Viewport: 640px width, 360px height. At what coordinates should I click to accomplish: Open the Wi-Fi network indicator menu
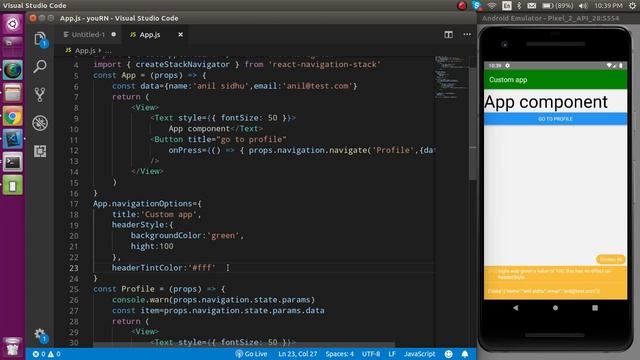pyautogui.click(x=492, y=5)
